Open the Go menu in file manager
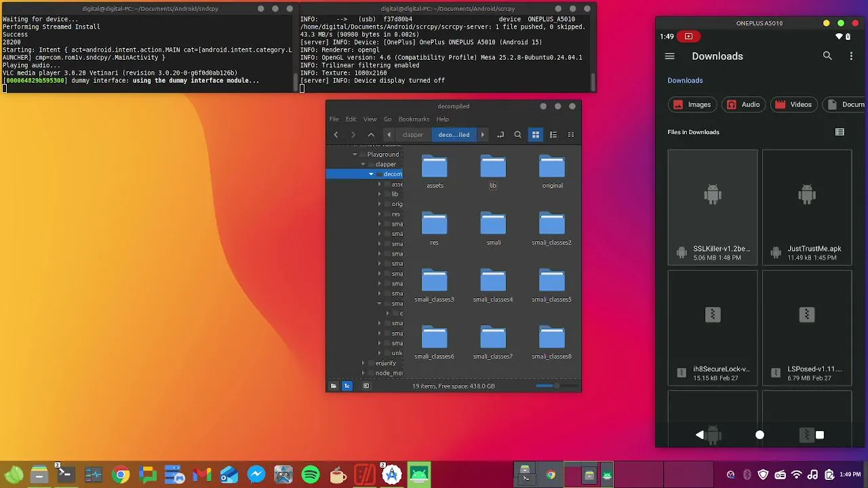 click(388, 119)
